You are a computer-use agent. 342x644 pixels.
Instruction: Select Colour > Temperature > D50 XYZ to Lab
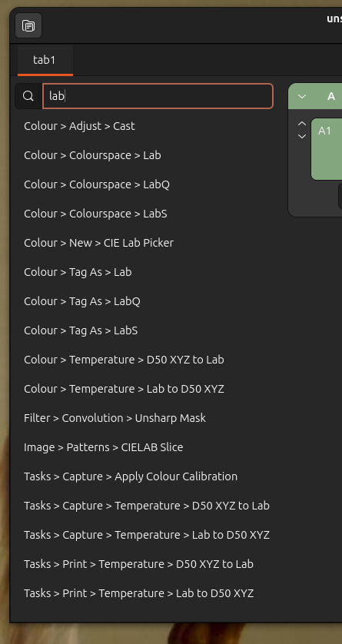(124, 360)
